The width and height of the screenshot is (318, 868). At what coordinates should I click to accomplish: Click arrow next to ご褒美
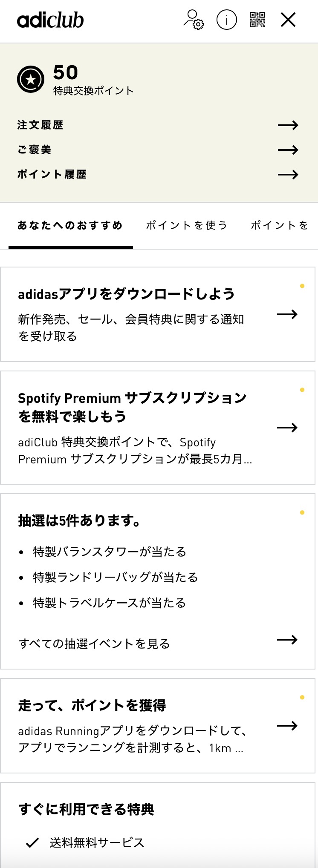pos(288,150)
